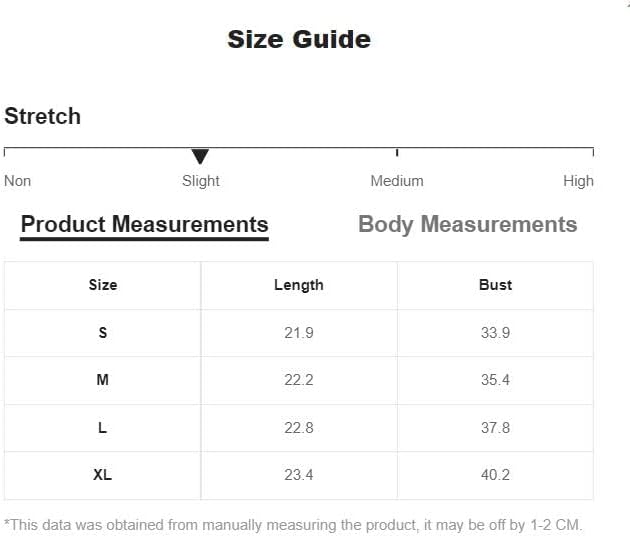The width and height of the screenshot is (630, 538).
Task: Click the XL size row label
Action: tap(102, 475)
